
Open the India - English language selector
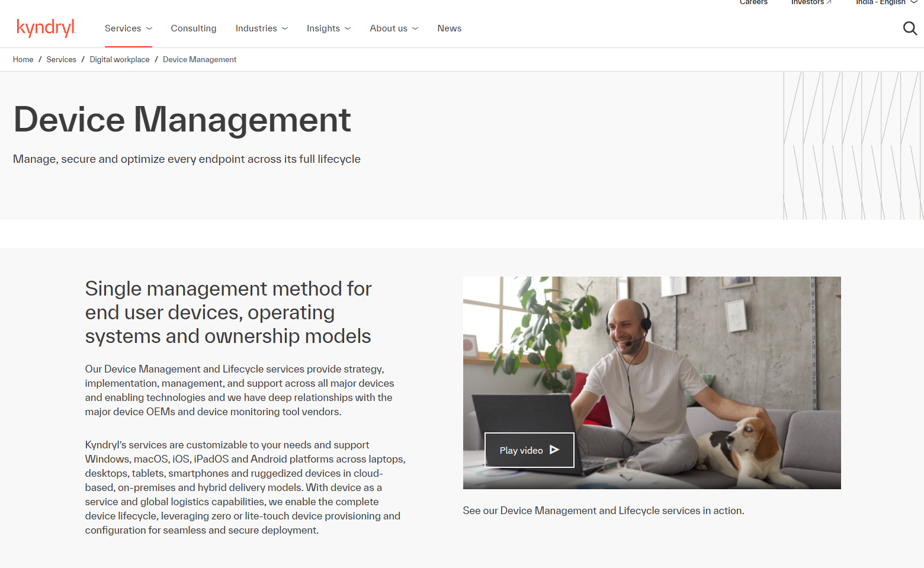click(886, 2)
